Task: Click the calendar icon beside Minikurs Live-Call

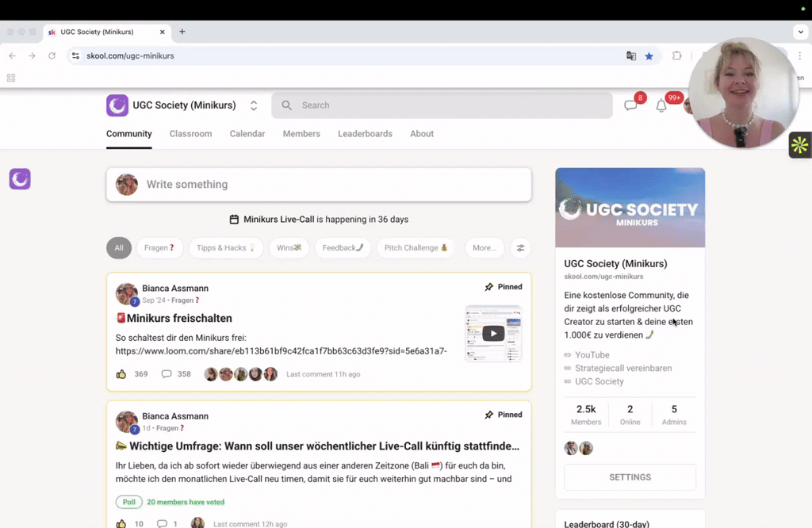Action: coord(234,220)
